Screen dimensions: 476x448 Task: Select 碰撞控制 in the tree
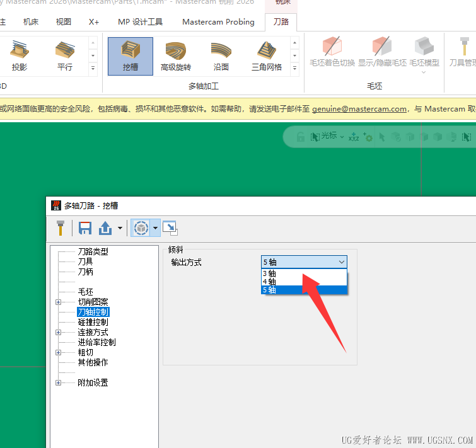93,322
